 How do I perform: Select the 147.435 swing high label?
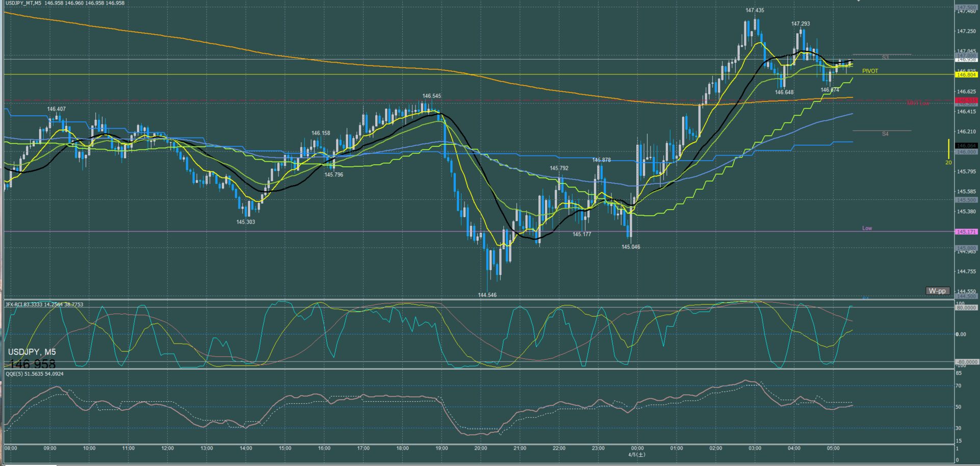(x=755, y=10)
